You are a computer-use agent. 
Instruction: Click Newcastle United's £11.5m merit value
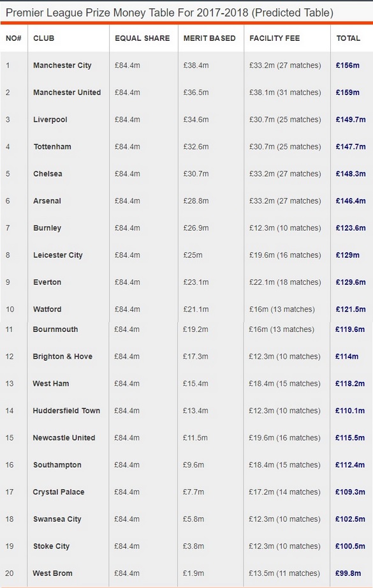tap(196, 437)
